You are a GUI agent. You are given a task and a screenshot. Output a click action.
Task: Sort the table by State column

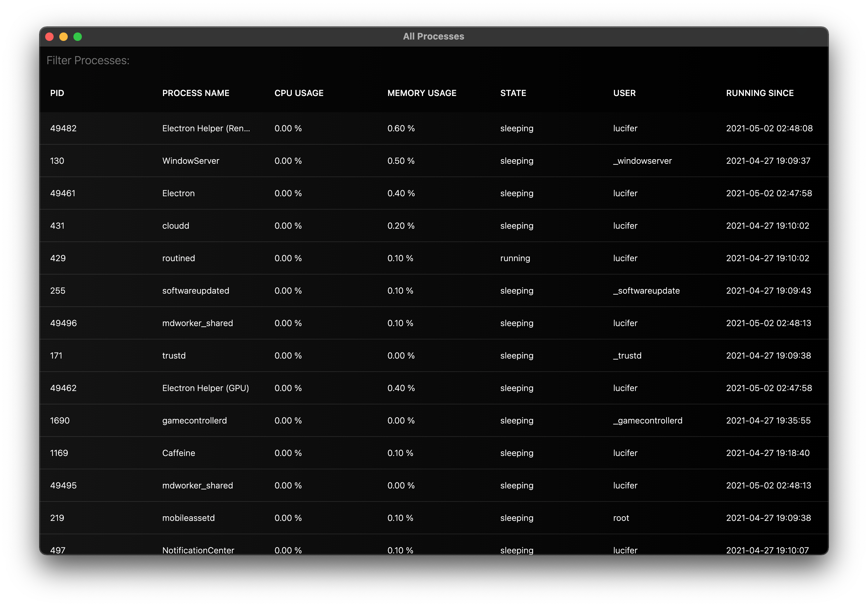(x=513, y=93)
